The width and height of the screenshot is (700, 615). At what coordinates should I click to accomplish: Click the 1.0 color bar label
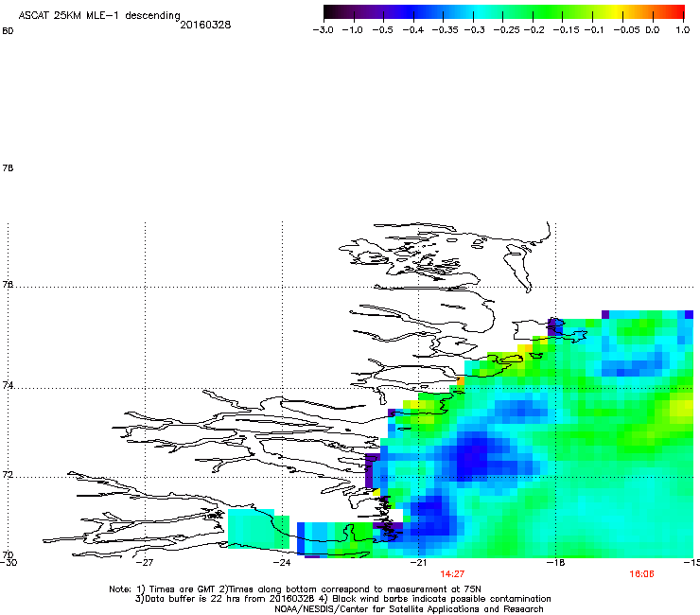683,30
